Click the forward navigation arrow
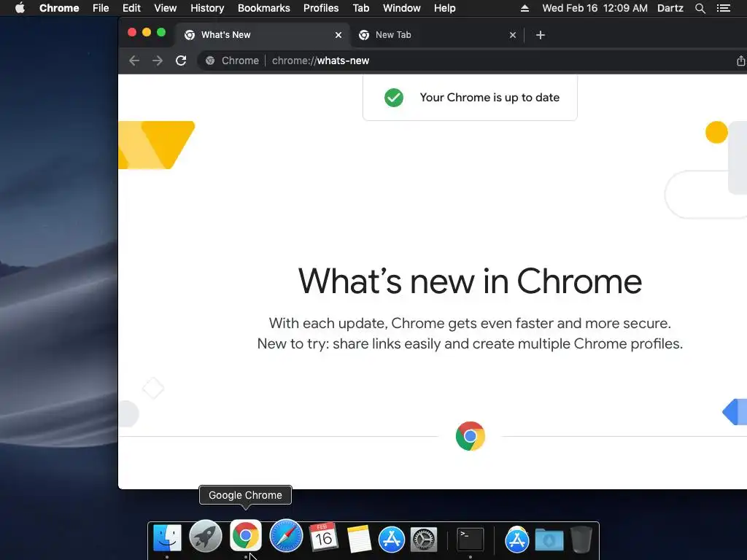Image resolution: width=747 pixels, height=560 pixels. [x=158, y=61]
